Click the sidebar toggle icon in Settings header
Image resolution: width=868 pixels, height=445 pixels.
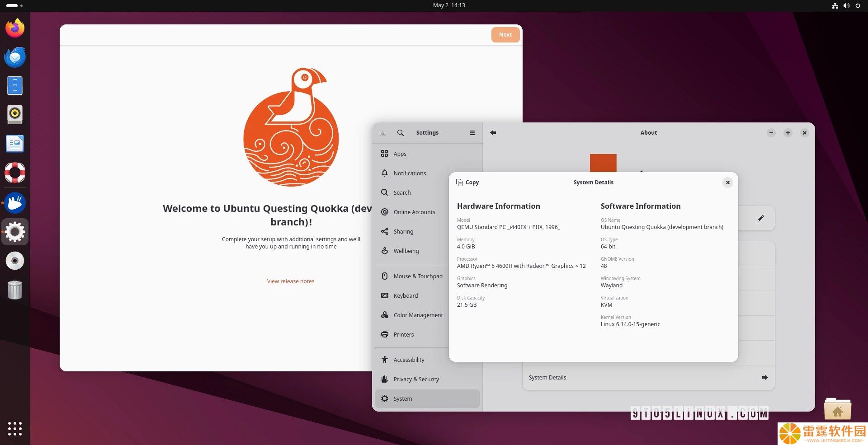tap(382, 133)
